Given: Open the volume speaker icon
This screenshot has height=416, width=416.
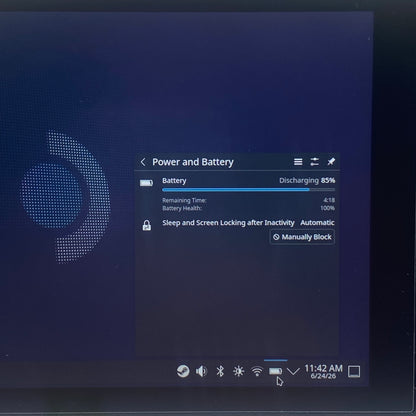Looking at the screenshot, I should (201, 371).
